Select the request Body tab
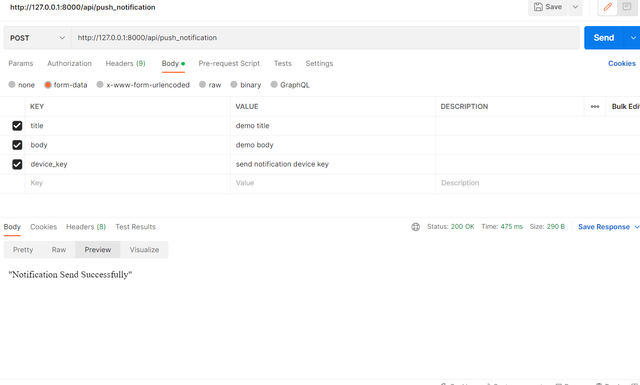Viewport: 640px width, 385px height. pos(173,64)
